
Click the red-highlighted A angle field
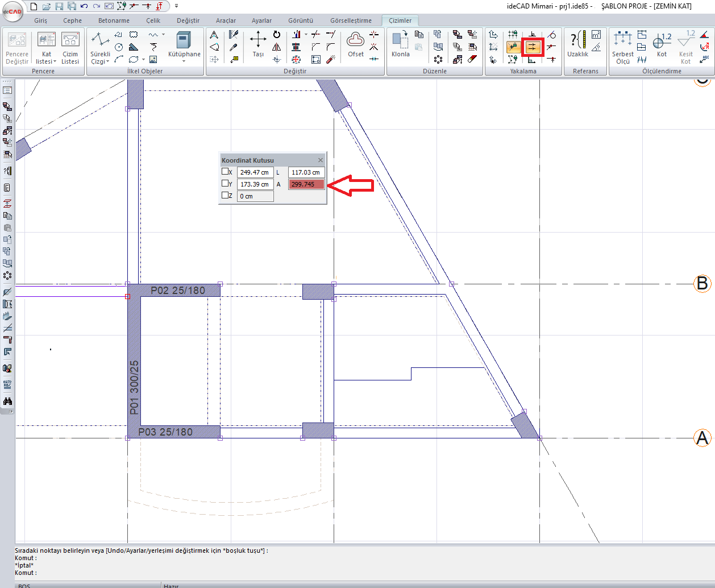pos(306,184)
